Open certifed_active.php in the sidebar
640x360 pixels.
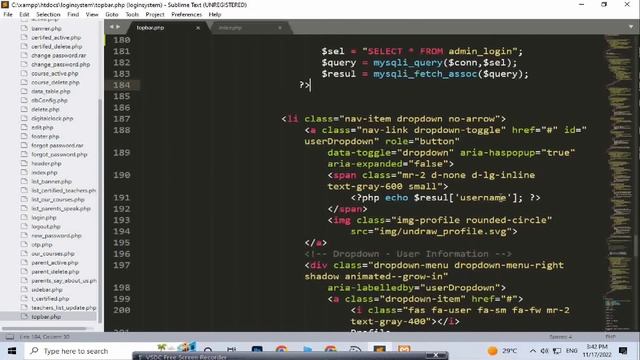tap(56, 38)
